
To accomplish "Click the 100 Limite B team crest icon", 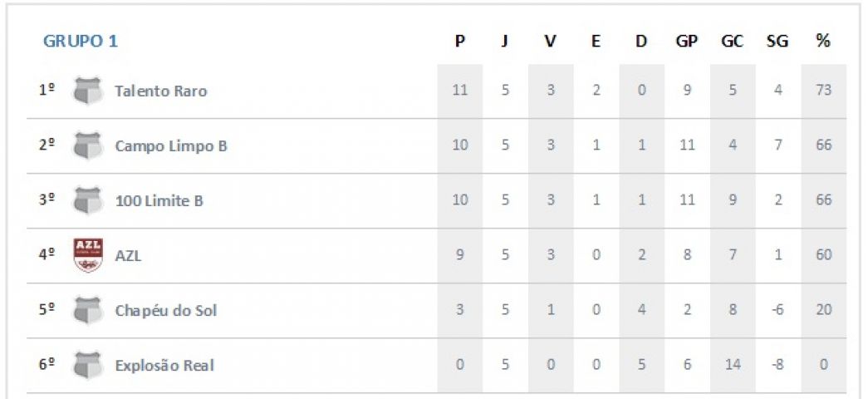I will pos(88,200).
